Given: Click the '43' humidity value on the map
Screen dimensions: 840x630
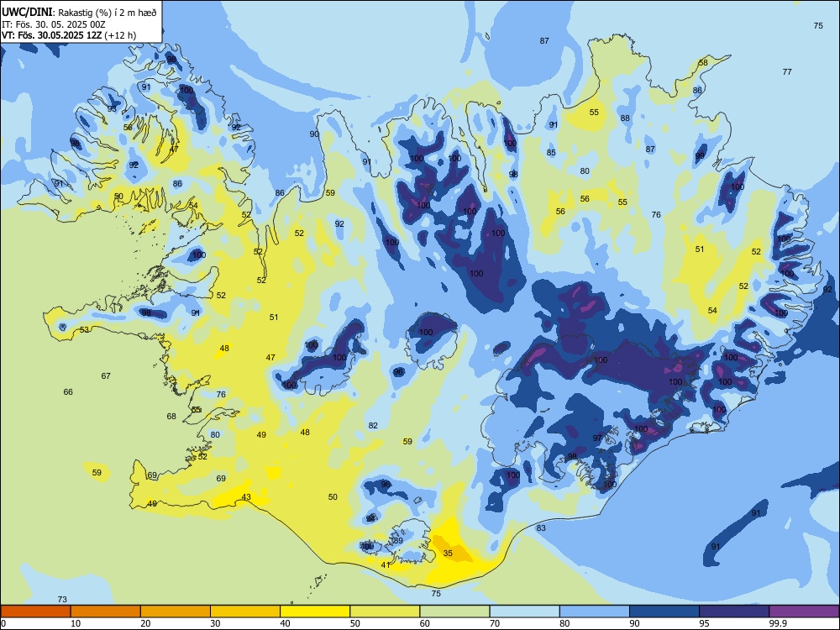Looking at the screenshot, I should pos(246,496).
